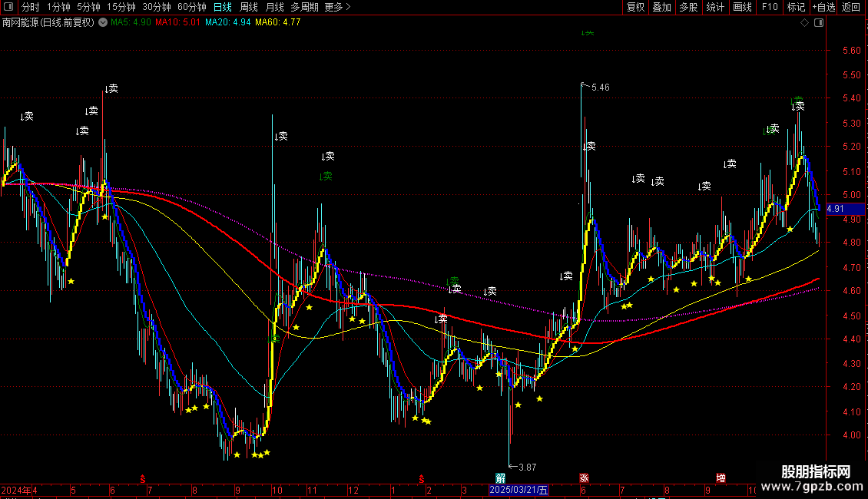
Task: Click the 3.87 low price label
Action: [527, 467]
